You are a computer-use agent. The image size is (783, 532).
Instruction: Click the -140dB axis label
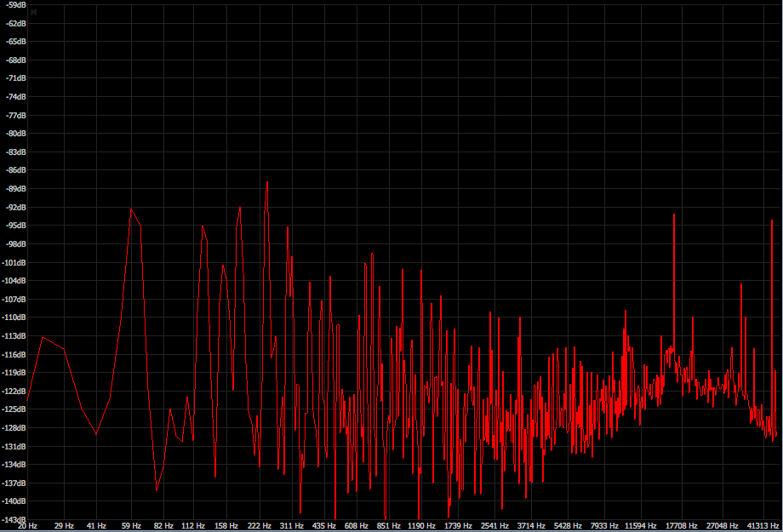click(14, 501)
